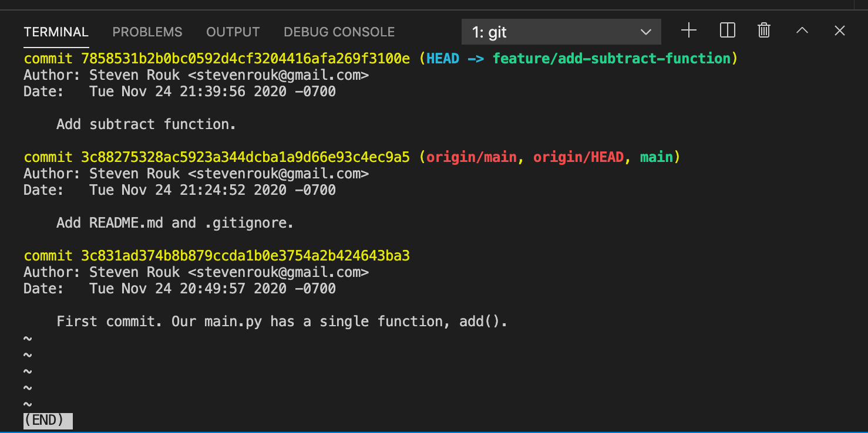Screen dimensions: 868x433
Task: Click commit hash 3c831ad374b8b879ccda1b0e3754a2b424643ba3
Action: tap(245, 256)
